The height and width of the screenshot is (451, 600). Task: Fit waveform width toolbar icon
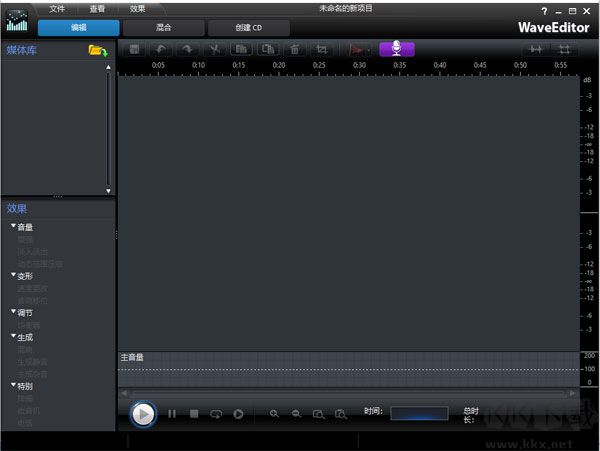536,49
